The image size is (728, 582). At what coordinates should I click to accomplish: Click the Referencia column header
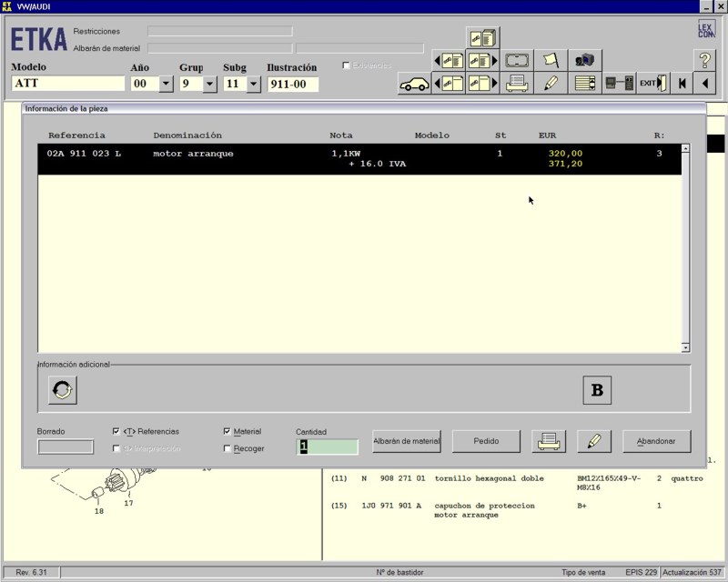pos(76,135)
